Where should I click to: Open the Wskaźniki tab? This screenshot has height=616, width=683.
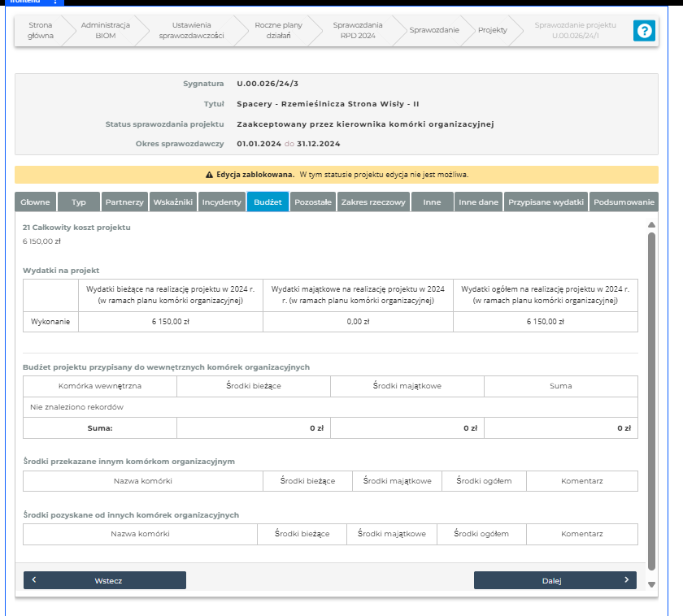[172, 202]
